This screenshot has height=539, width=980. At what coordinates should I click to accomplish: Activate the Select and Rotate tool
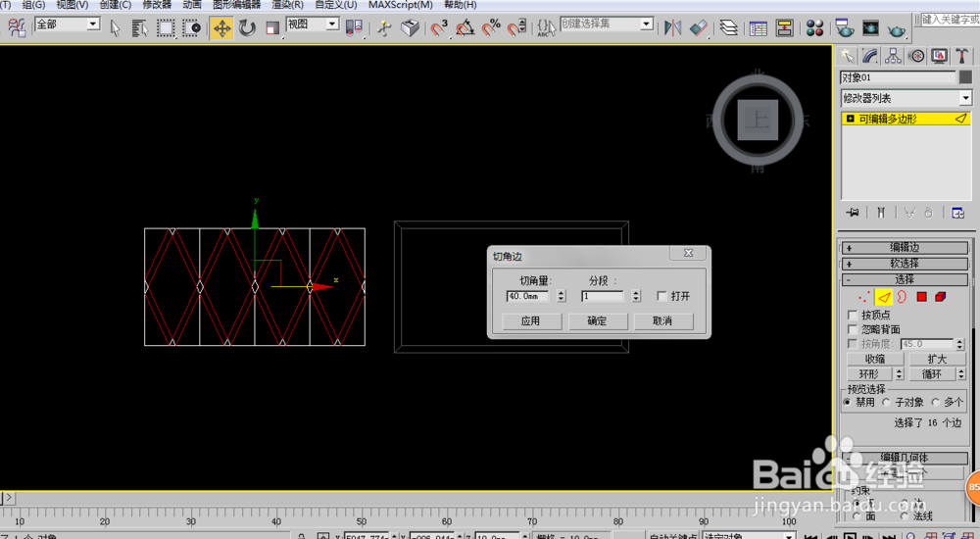tap(248, 28)
